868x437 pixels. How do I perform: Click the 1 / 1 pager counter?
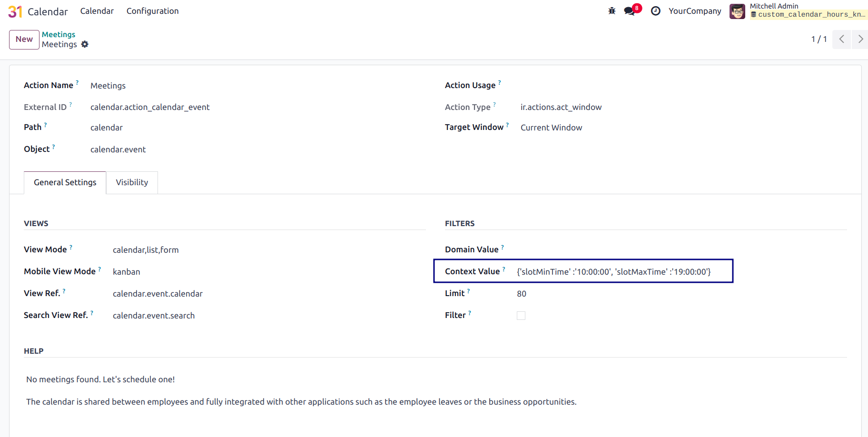(819, 39)
